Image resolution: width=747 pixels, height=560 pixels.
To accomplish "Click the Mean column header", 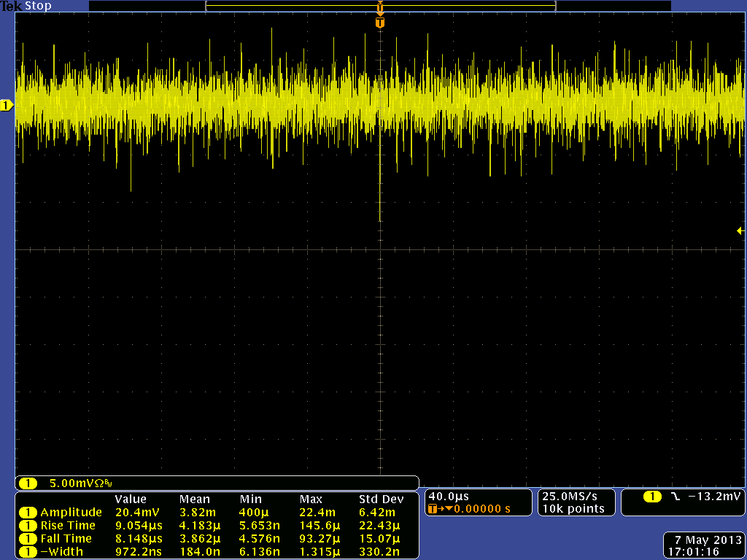I will 194,499.
